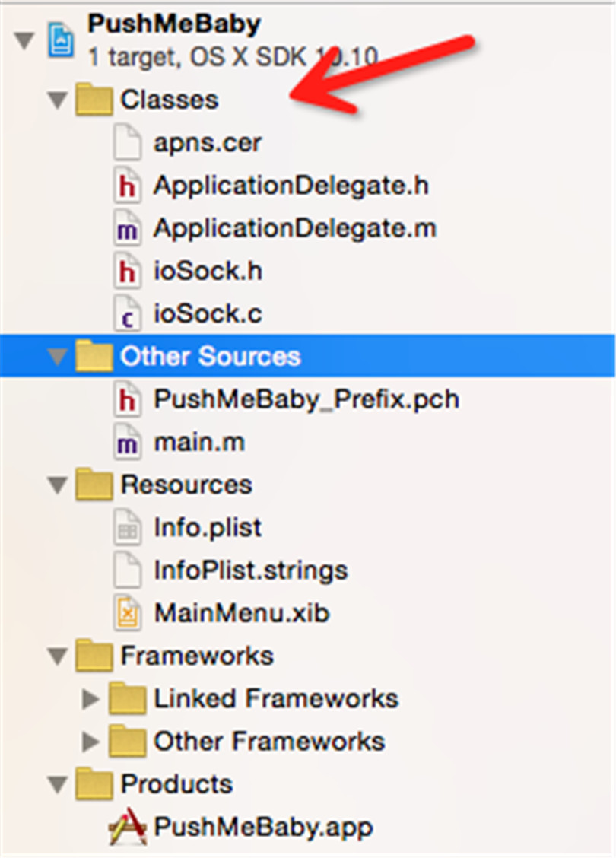Select the ioSock.h file
The width and height of the screenshot is (616, 858).
click(x=208, y=272)
